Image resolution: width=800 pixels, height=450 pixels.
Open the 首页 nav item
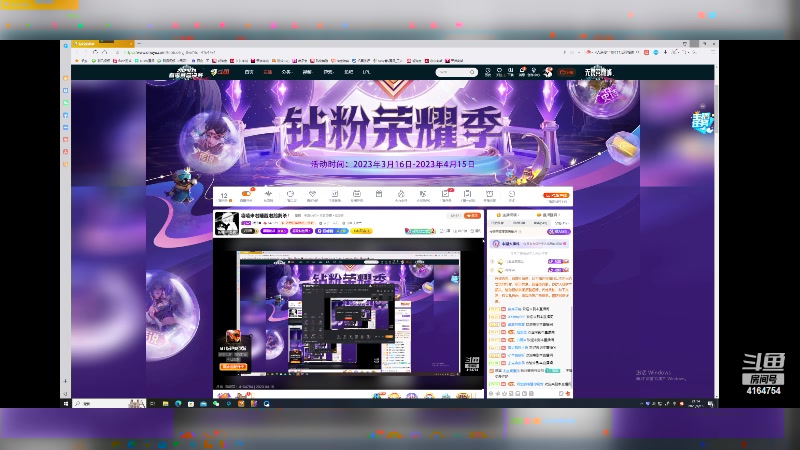click(x=249, y=72)
